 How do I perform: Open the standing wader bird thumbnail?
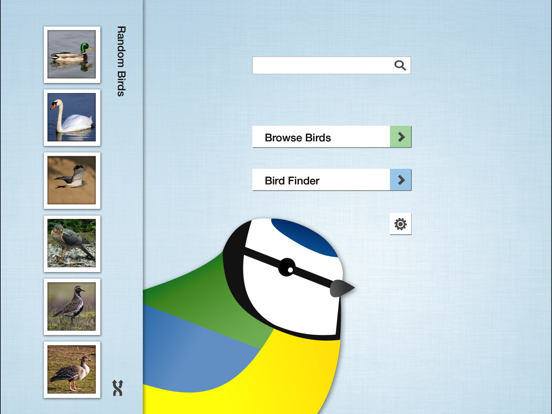pos(72,307)
